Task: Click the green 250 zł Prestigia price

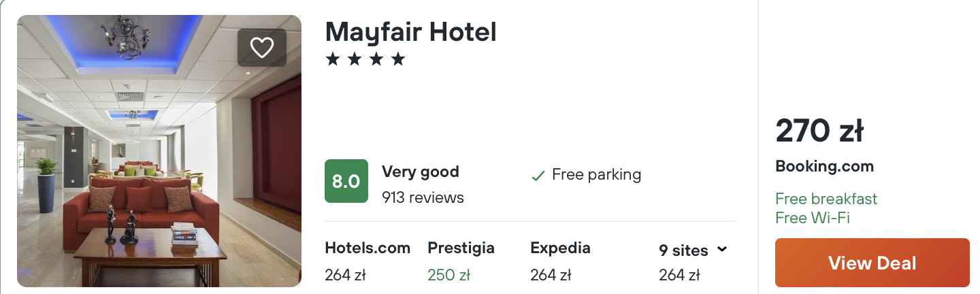Action: pos(449,276)
